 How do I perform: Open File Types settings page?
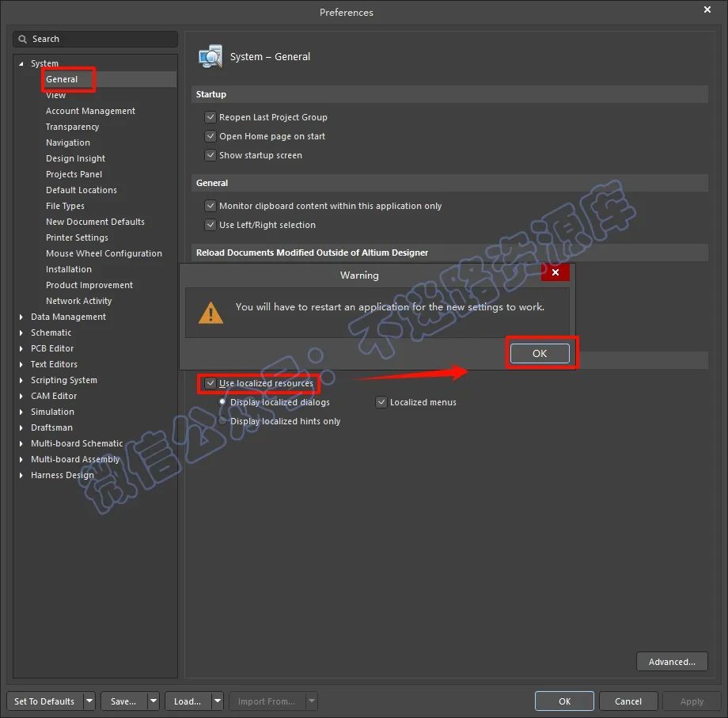[x=65, y=206]
